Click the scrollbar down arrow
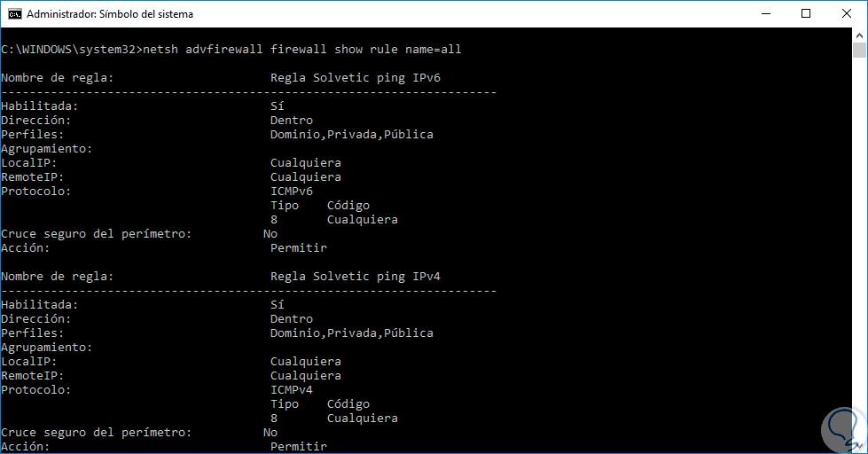Viewport: 868px width, 454px height. (859, 446)
